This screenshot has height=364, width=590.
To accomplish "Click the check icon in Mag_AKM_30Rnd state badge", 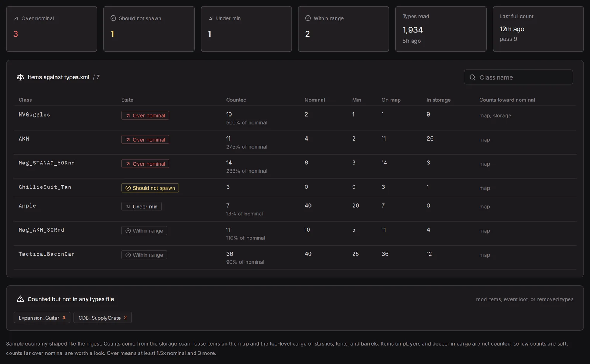I will tap(128, 231).
